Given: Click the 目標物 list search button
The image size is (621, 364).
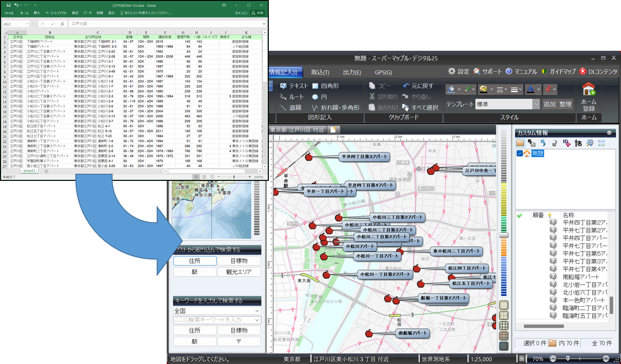Looking at the screenshot, I should (x=239, y=261).
